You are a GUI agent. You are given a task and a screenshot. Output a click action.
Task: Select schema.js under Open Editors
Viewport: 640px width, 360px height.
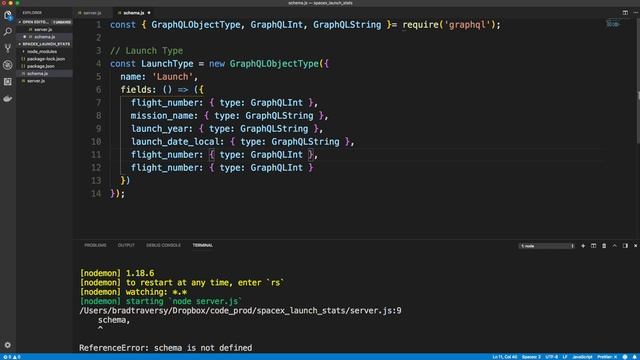(44, 37)
